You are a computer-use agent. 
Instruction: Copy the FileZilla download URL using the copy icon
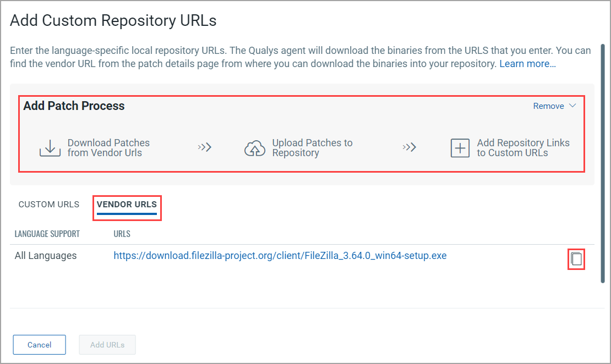pos(576,259)
